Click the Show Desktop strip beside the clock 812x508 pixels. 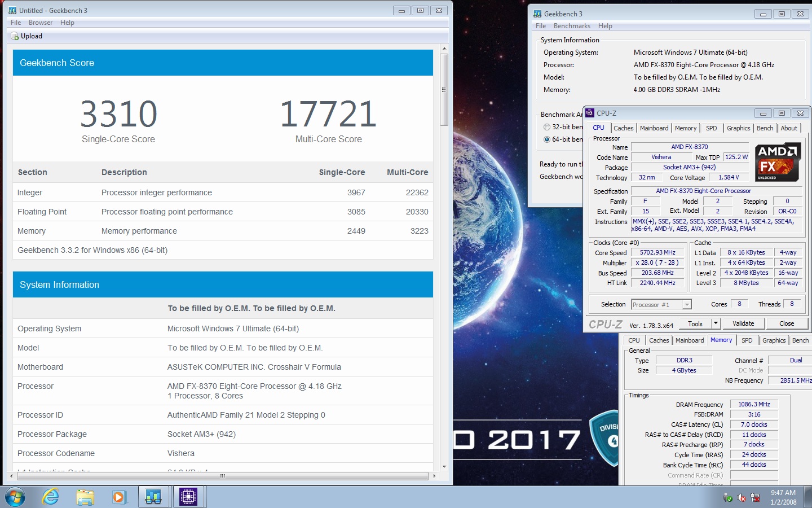808,497
